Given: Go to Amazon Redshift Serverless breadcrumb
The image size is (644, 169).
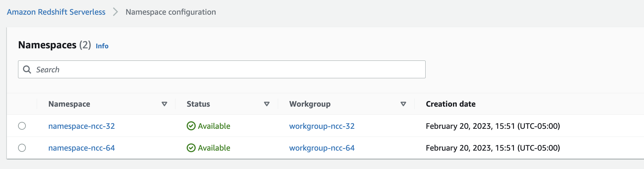Looking at the screenshot, I should (x=56, y=12).
